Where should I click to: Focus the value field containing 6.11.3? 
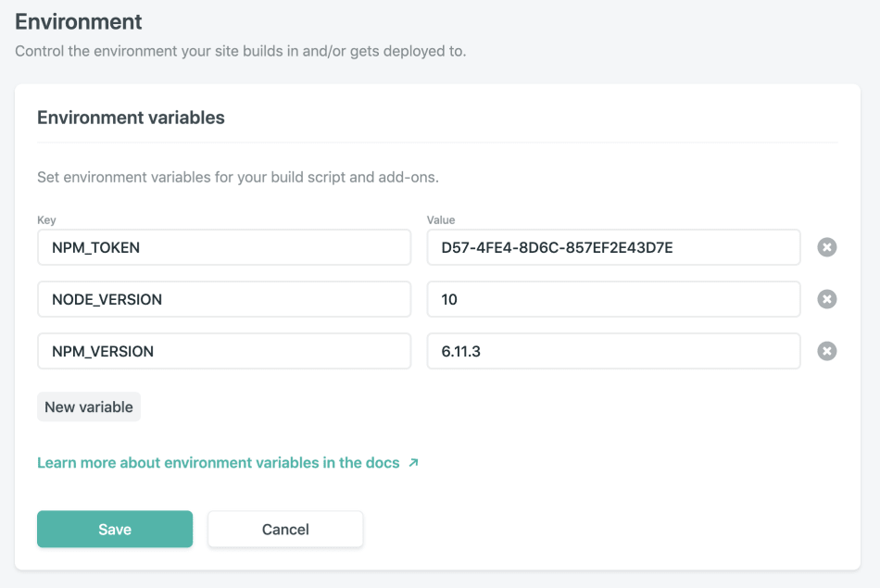pos(613,351)
